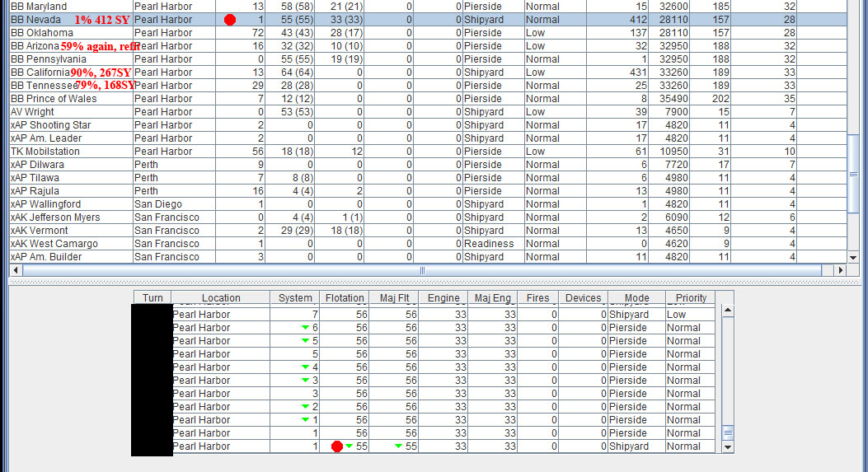Select the xAP Am. Leader row
This screenshot has height=472, width=868.
429,138
